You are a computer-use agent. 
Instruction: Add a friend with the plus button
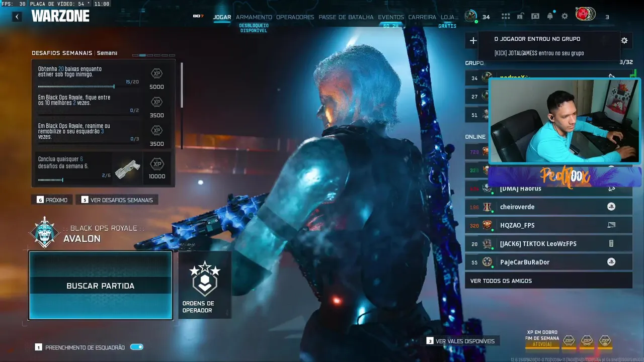[473, 41]
